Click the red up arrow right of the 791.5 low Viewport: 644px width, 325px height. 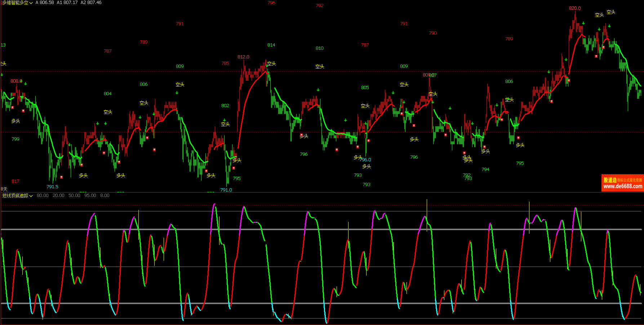pyautogui.click(x=62, y=177)
